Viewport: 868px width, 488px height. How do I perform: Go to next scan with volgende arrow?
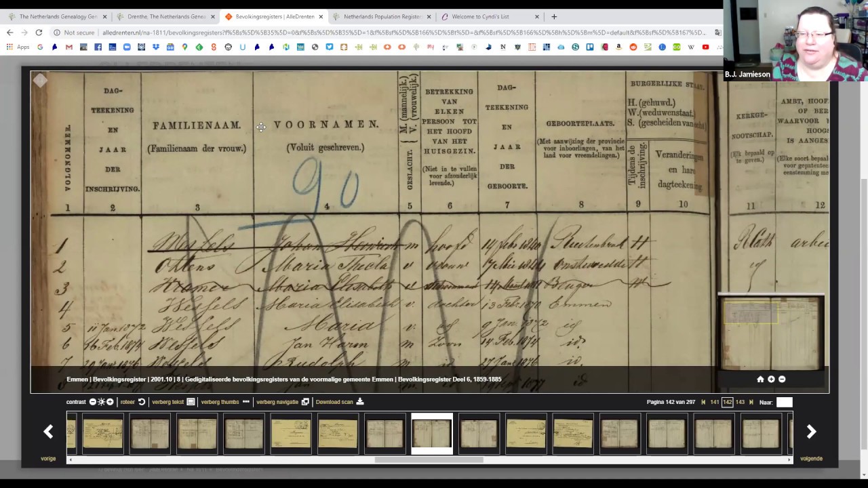(811, 431)
